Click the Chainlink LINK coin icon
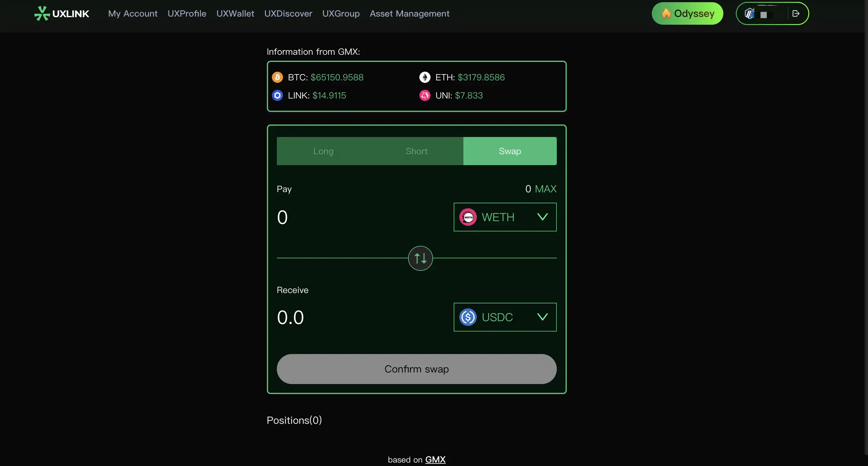Viewport: 868px width, 466px height. click(x=277, y=95)
